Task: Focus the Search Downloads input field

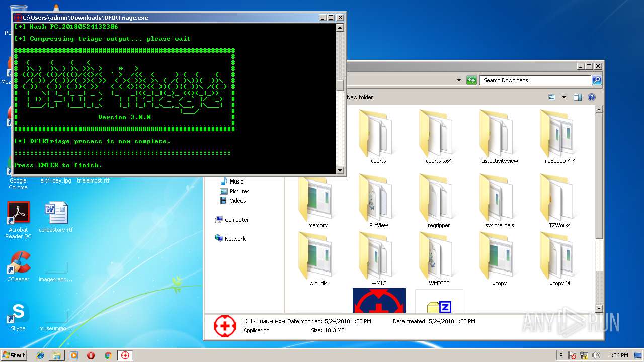Action: click(x=535, y=80)
